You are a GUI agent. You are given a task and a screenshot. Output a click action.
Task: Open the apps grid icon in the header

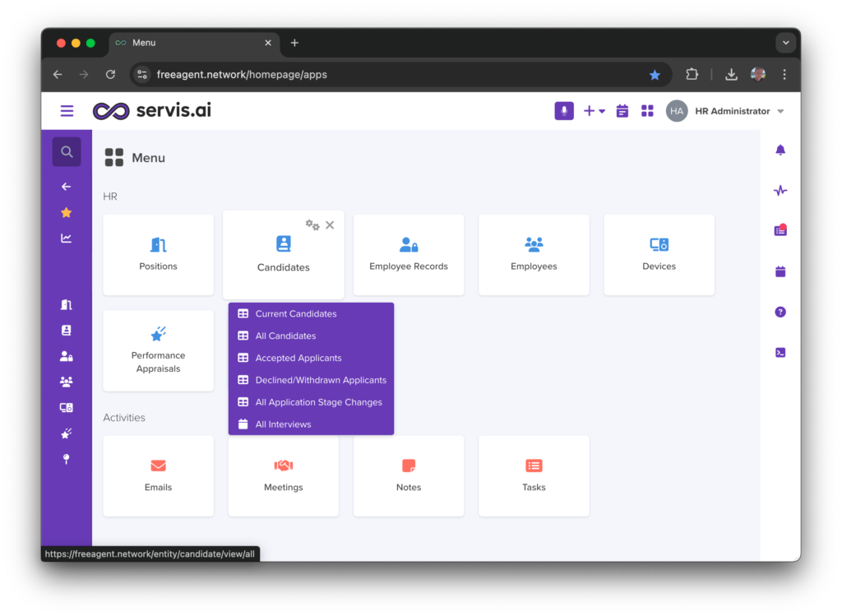[x=647, y=111]
